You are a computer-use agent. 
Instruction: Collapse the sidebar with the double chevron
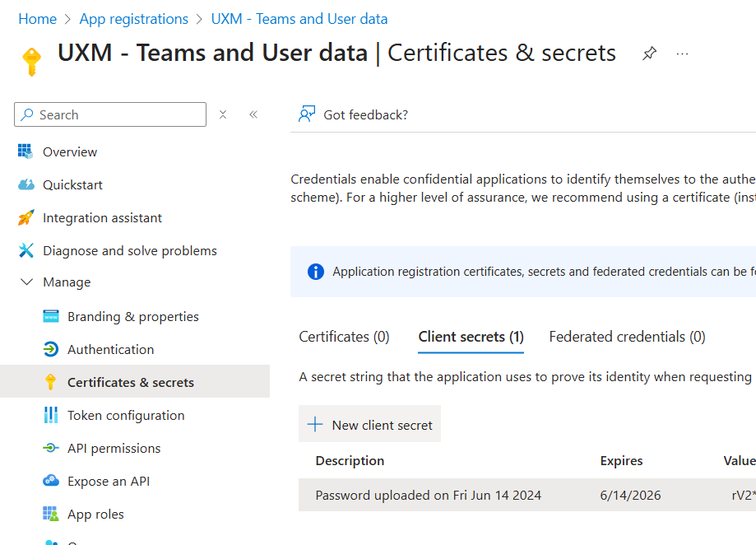coord(253,114)
